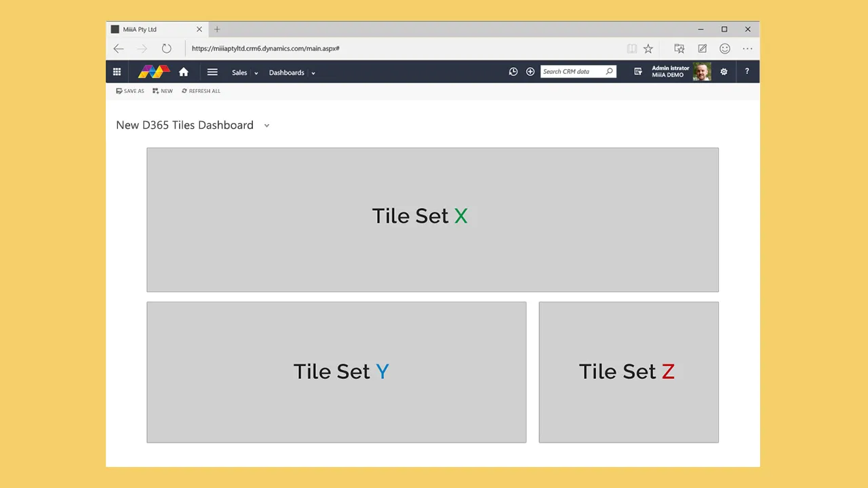The image size is (868, 488).
Task: Open browser more options ellipsis
Action: [x=747, y=49]
